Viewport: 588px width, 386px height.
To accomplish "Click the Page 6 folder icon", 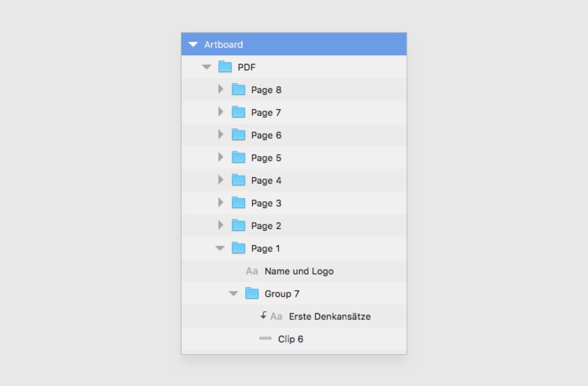I will point(239,135).
